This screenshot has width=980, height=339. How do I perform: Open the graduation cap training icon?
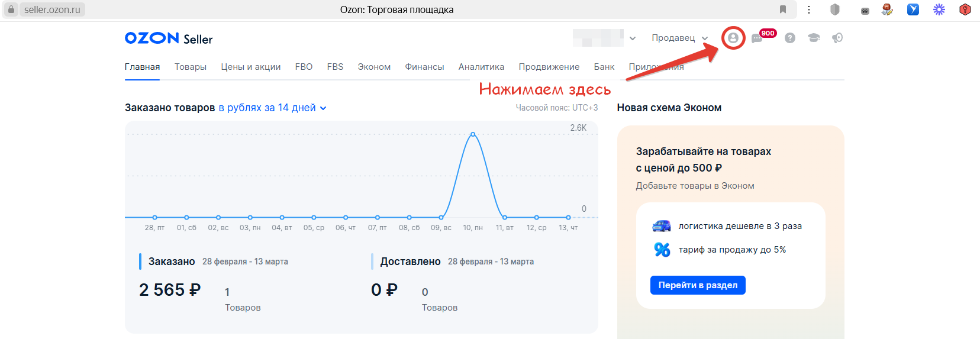(814, 38)
